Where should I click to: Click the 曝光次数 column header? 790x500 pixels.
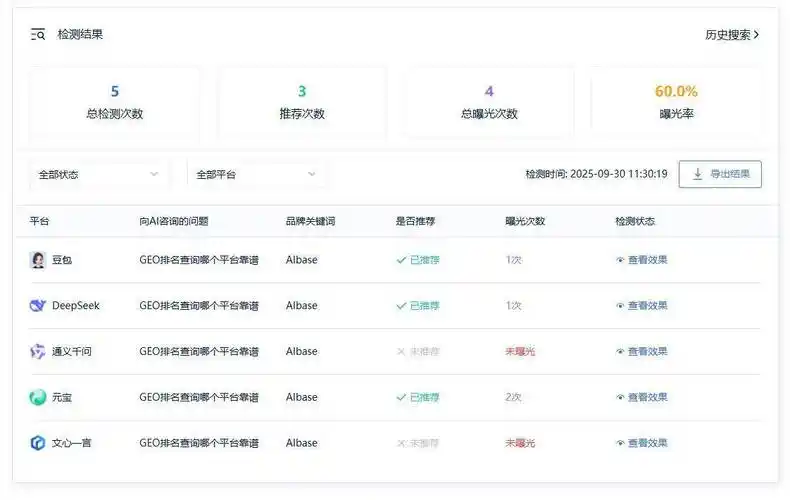point(525,221)
